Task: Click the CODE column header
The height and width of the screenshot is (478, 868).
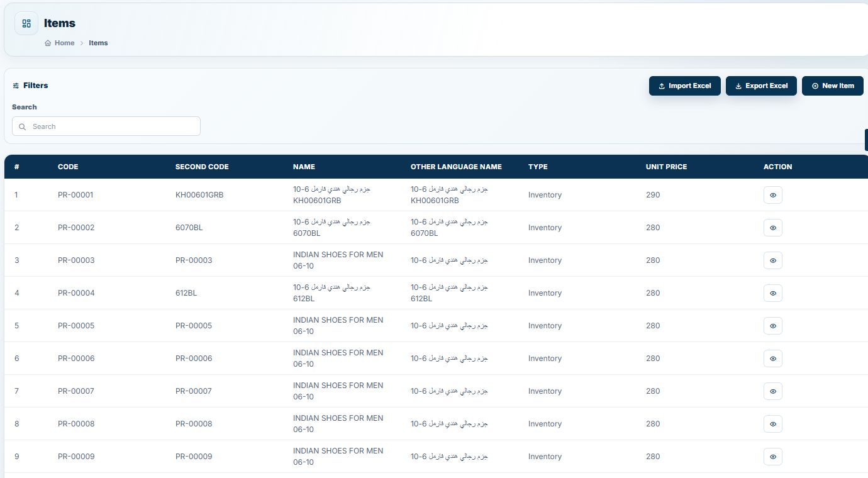Action: pos(68,167)
